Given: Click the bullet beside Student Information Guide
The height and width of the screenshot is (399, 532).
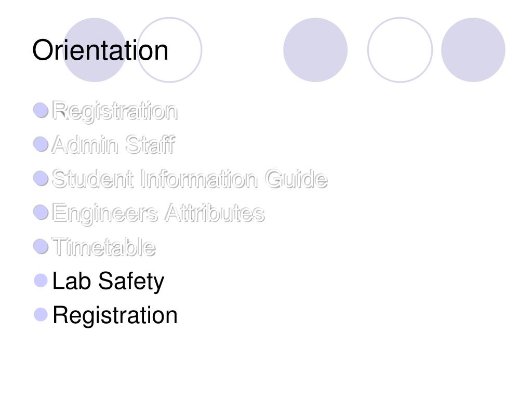Looking at the screenshot, I should (41, 178).
